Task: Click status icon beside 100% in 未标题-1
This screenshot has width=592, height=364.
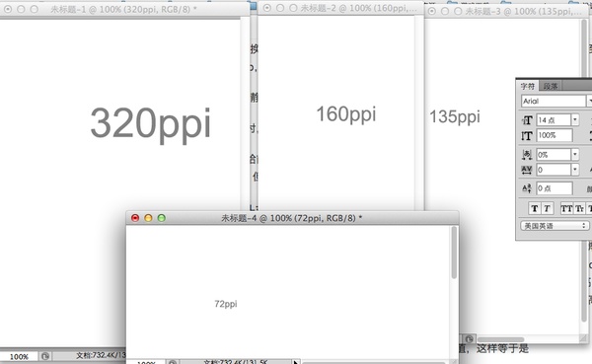Action: (x=45, y=356)
